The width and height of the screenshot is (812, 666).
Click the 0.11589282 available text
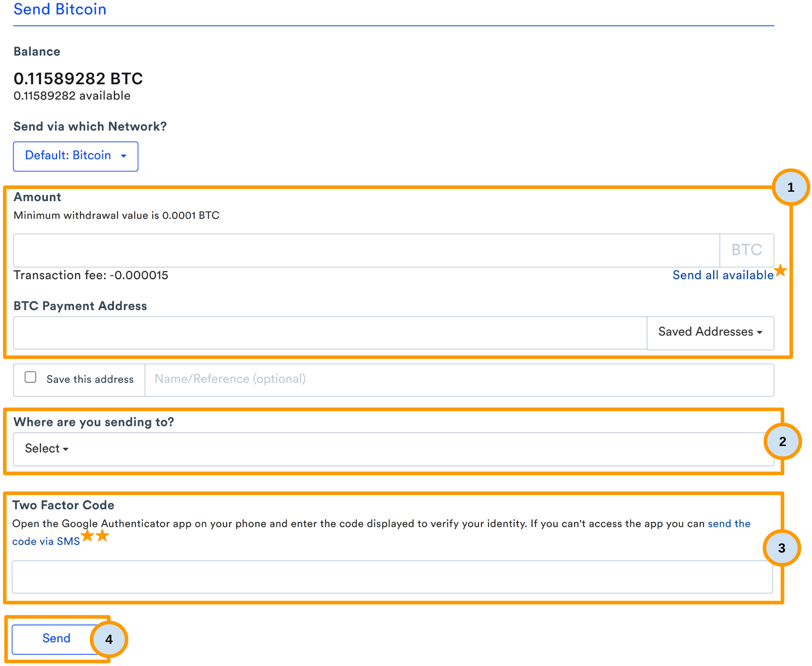(72, 96)
